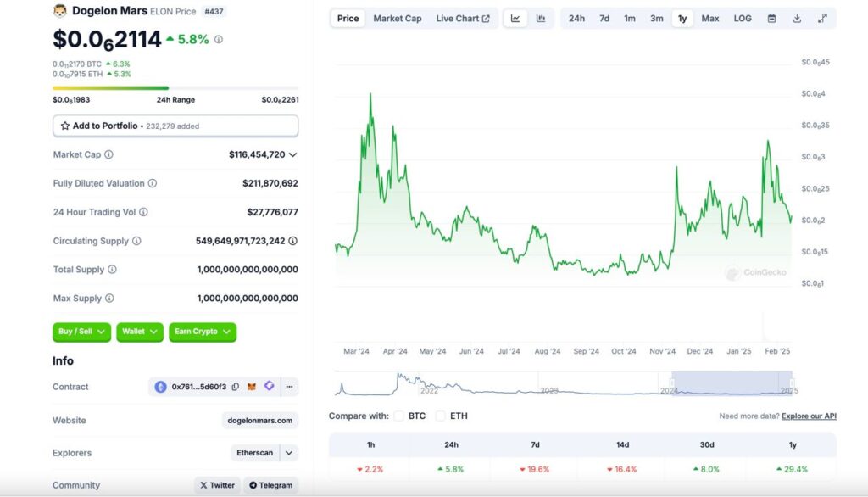
Task: Click left handle of chart range navigator
Action: 672,383
